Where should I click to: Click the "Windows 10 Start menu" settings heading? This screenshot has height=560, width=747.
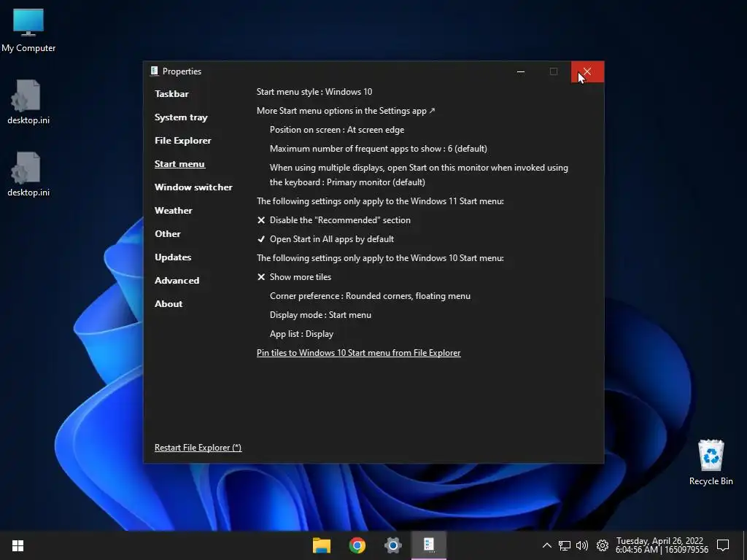pos(380,258)
